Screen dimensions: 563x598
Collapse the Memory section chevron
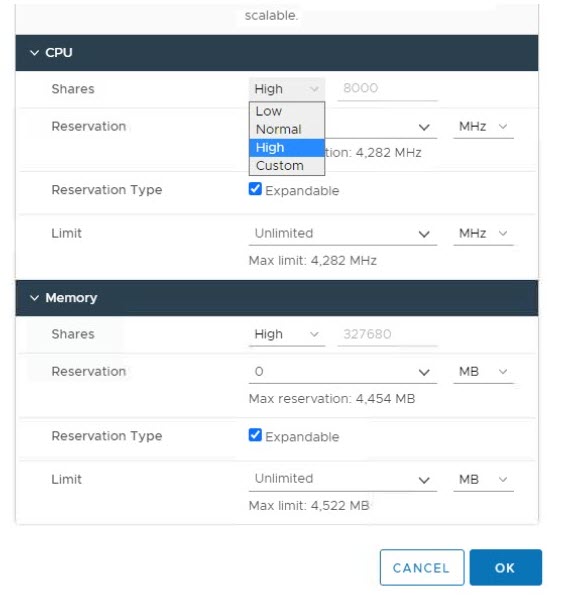click(x=34, y=298)
